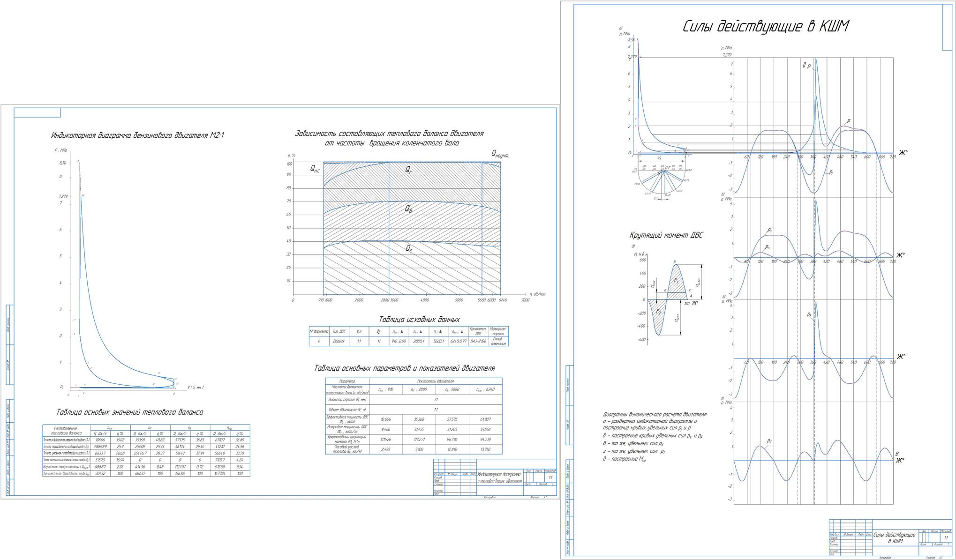
Task: Click the value '25446,7' in heat balance table
Action: [x=140, y=454]
